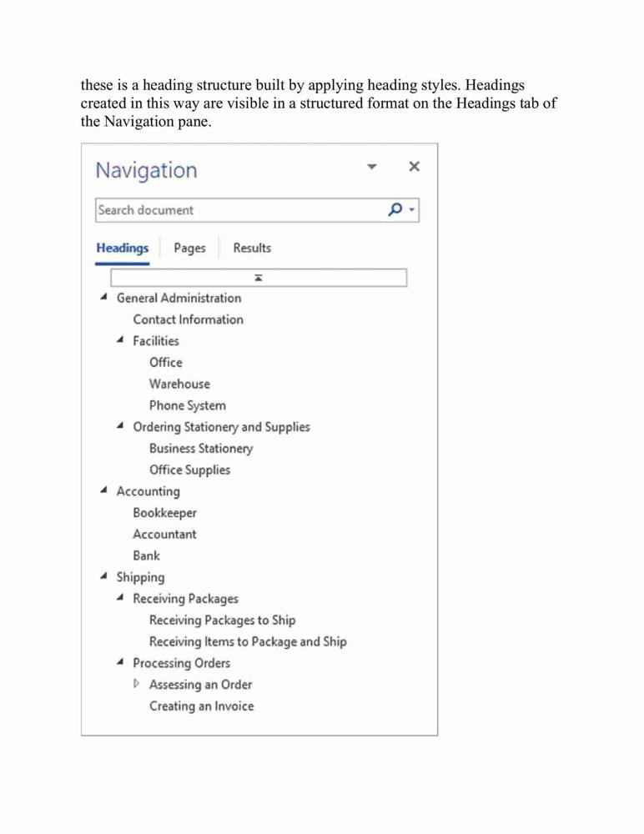Close the Navigation pane
The height and width of the screenshot is (834, 644).
pyautogui.click(x=414, y=167)
